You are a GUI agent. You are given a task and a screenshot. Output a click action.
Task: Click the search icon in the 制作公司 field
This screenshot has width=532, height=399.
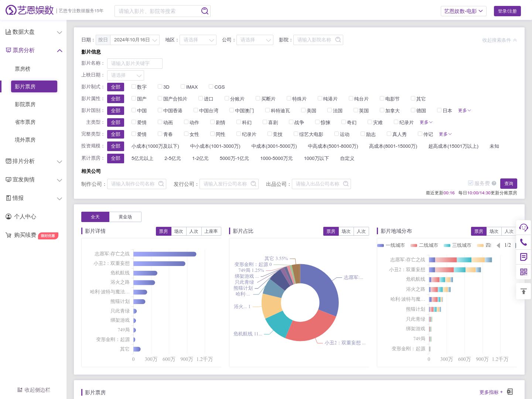[x=161, y=184]
